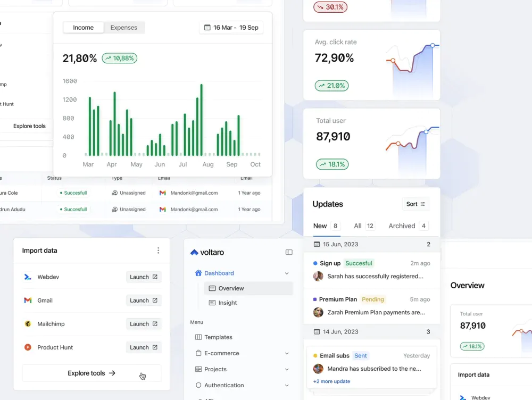532x400 pixels.
Task: Open the 16 Mar - 19 Sep date range picker
Action: [x=231, y=28]
